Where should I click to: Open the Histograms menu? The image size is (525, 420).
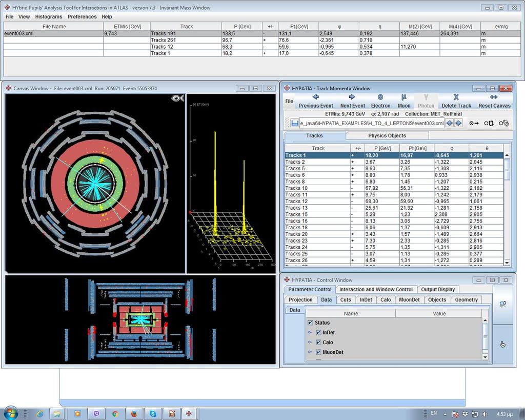point(49,17)
